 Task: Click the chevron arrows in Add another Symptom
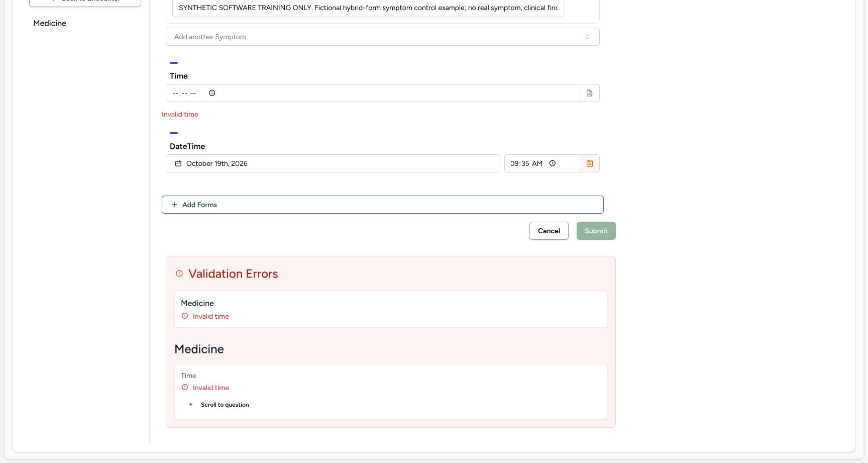[587, 37]
